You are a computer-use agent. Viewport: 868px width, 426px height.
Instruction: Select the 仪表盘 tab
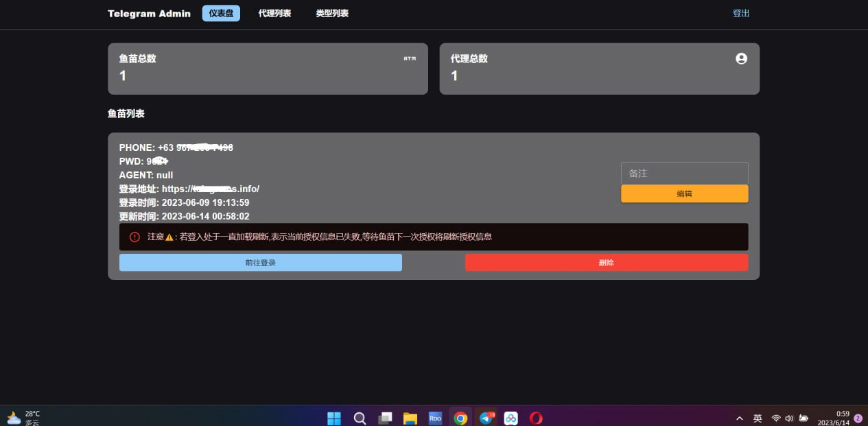(x=221, y=13)
